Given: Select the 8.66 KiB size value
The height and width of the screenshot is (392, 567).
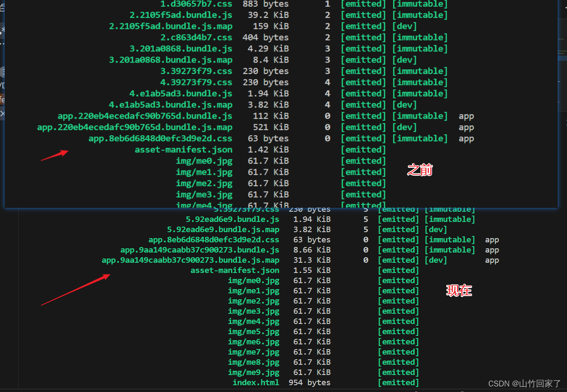Looking at the screenshot, I should pyautogui.click(x=312, y=250).
